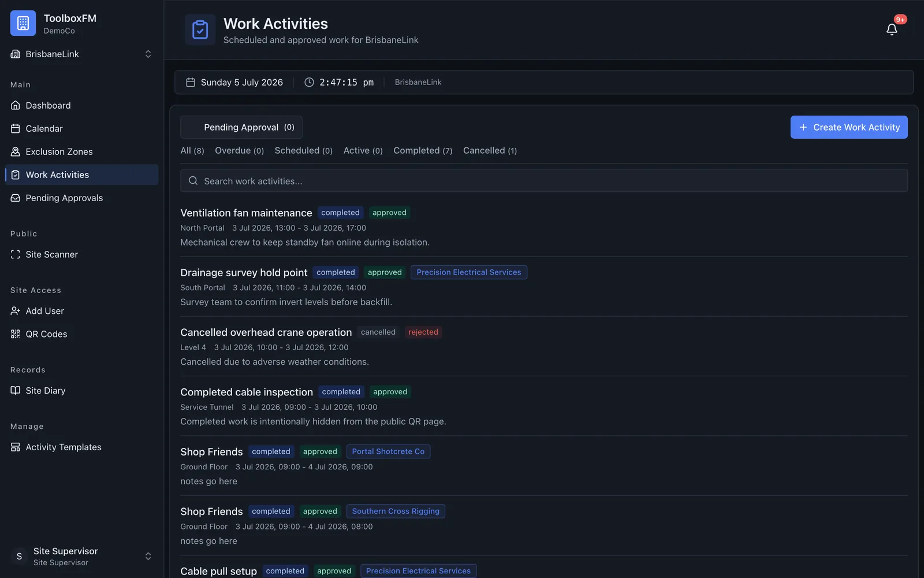Viewport: 924px width, 578px height.
Task: Click the Work Activities clipboard header icon
Action: [200, 29]
